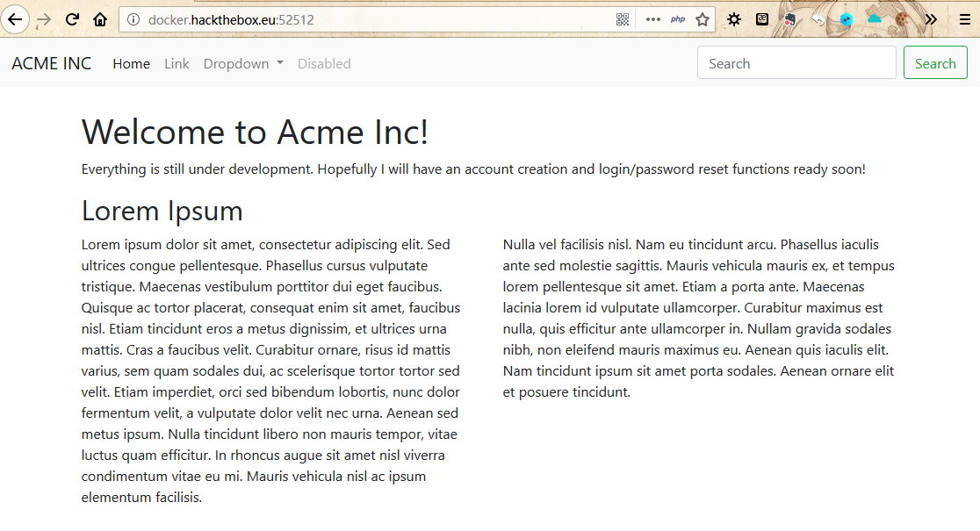Reload the current page
This screenshot has width=980, height=531.
(73, 19)
